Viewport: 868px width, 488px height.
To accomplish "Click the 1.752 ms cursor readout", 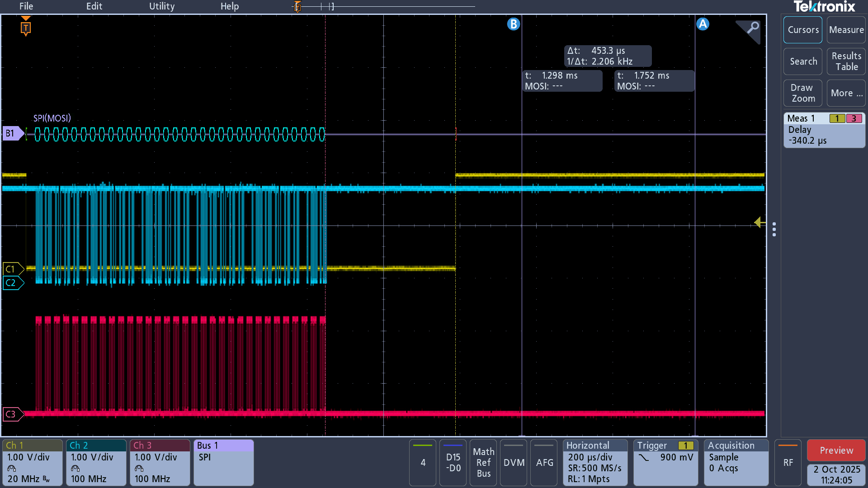I will pyautogui.click(x=654, y=81).
